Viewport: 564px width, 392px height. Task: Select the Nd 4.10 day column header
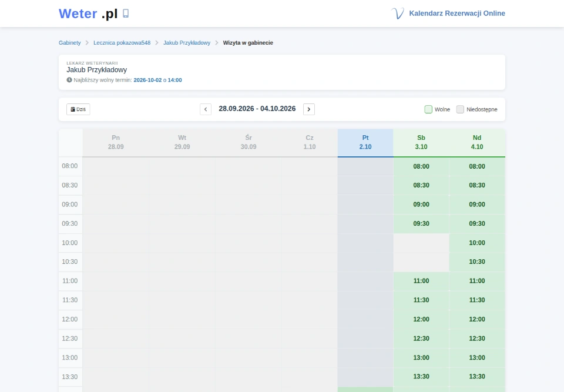coord(477,143)
